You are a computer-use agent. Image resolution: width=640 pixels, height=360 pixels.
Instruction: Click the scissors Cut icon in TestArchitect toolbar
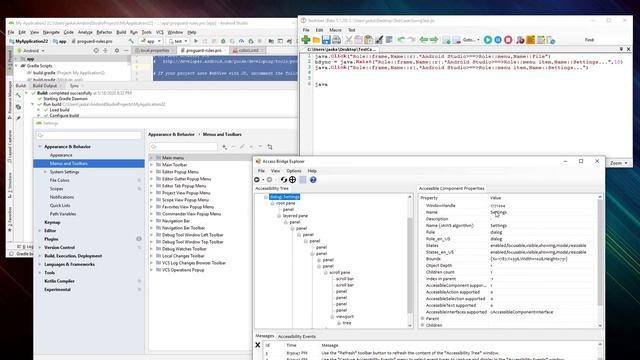coord(349,40)
